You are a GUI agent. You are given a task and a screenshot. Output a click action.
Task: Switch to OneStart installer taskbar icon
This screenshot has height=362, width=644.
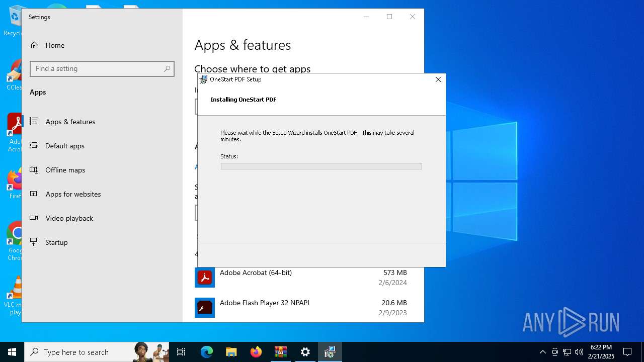point(330,352)
